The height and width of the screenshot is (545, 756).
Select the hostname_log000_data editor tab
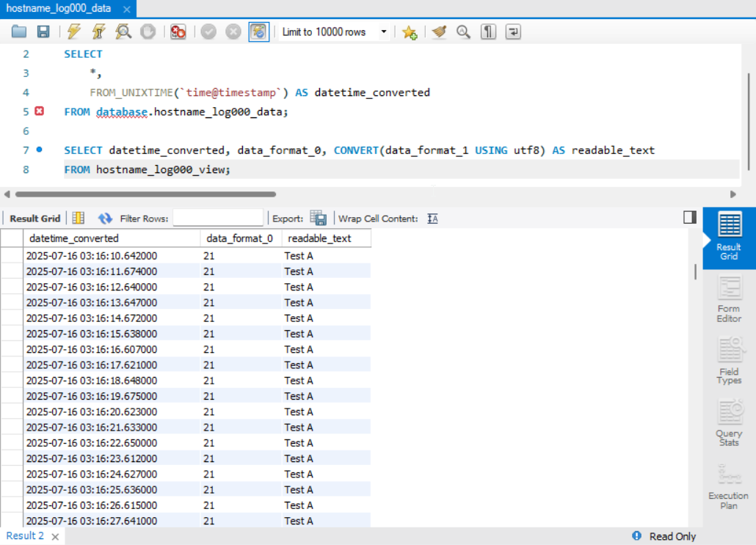tap(58, 9)
